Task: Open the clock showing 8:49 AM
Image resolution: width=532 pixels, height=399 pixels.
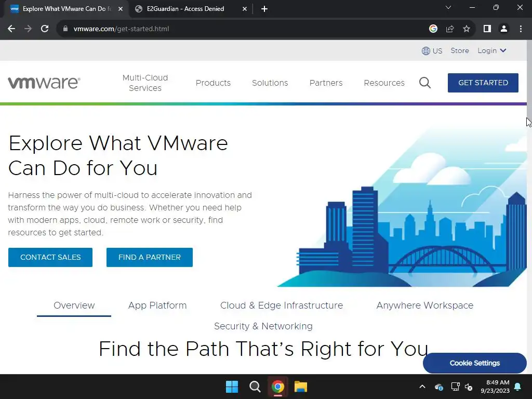Action: coord(495,387)
